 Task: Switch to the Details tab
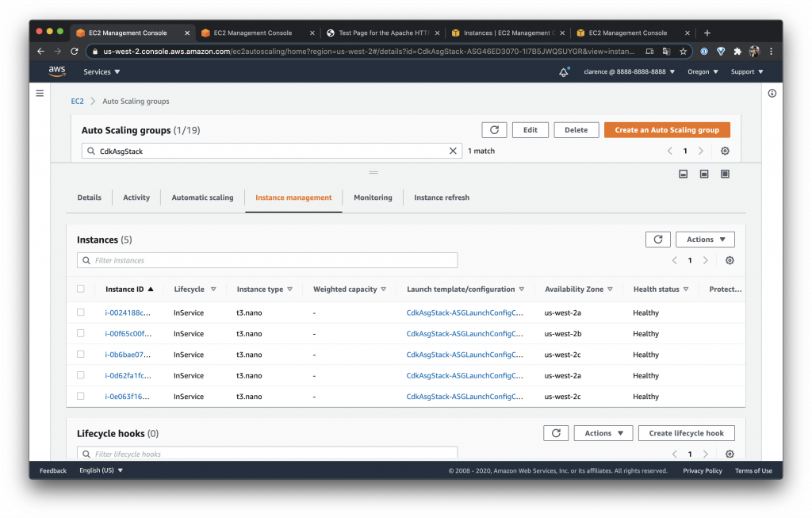[x=89, y=198]
